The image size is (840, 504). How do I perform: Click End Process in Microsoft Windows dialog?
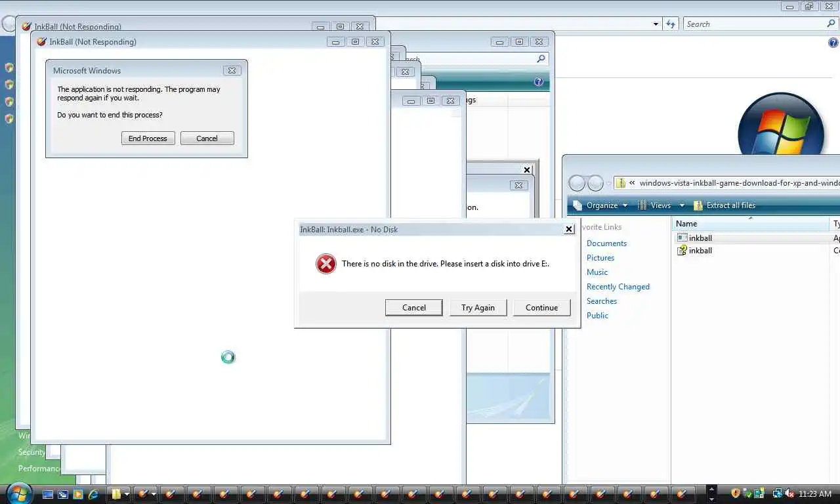tap(148, 138)
